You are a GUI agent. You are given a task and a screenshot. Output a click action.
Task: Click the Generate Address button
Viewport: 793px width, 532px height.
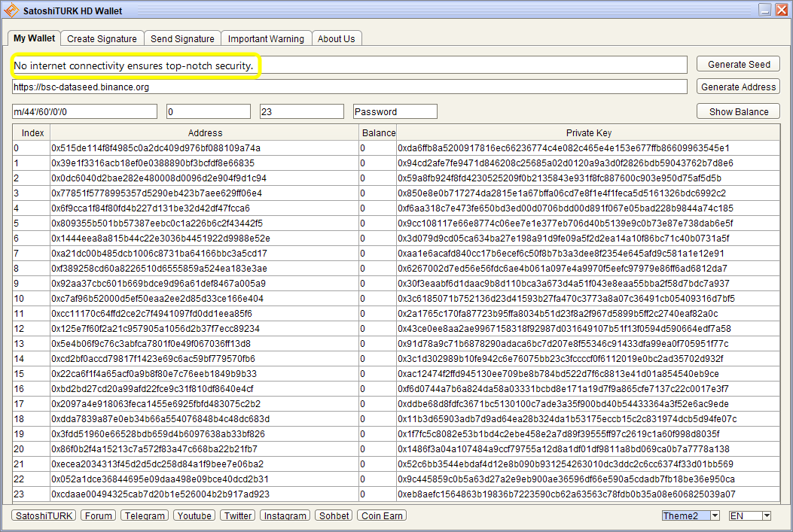point(738,87)
